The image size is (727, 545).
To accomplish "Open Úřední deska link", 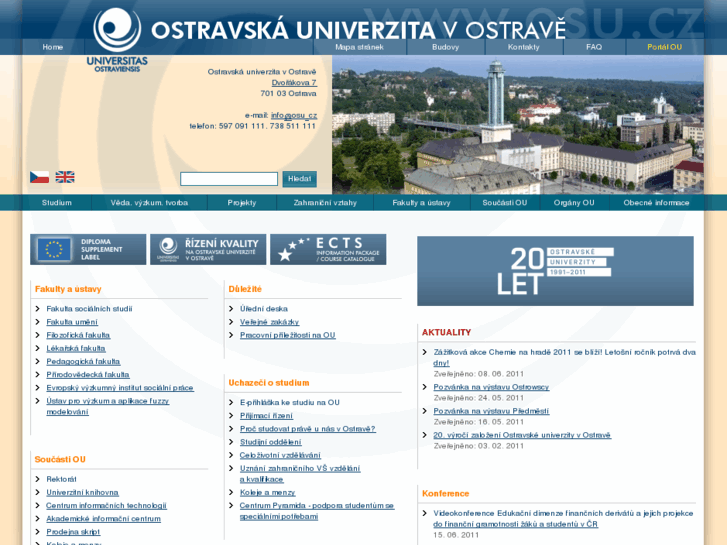I will pos(264,308).
